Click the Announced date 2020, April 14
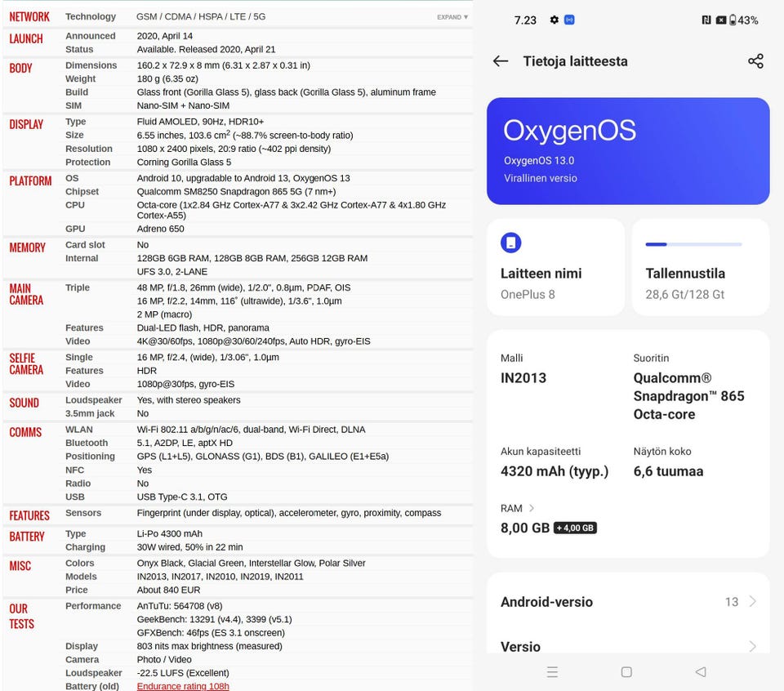784x691 pixels. (164, 36)
